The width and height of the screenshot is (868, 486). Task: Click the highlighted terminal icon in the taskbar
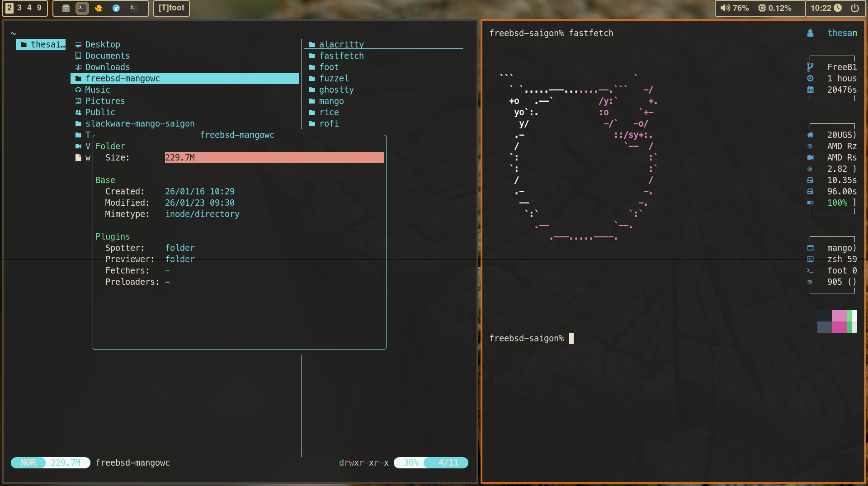tap(82, 8)
